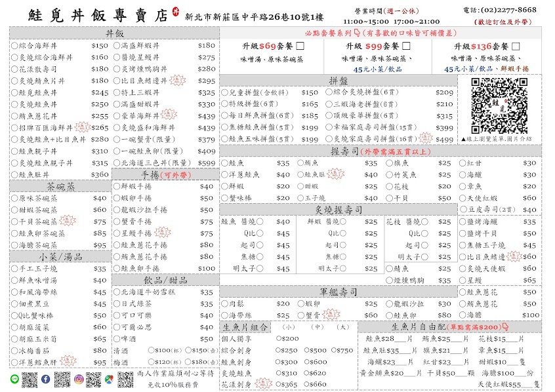Click the red pointer icon after 必點套餐系列
This screenshot has height=392, width=555.
tap(357, 33)
